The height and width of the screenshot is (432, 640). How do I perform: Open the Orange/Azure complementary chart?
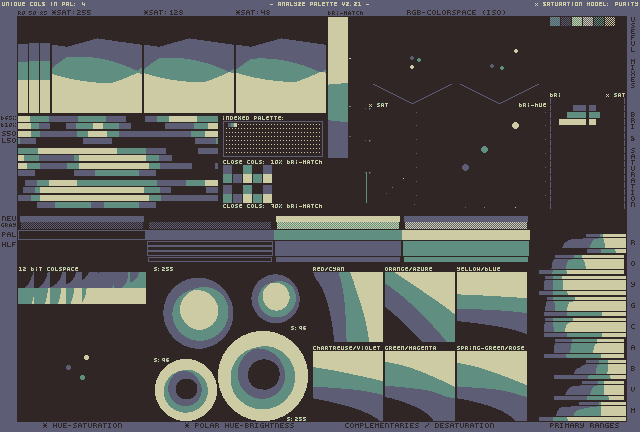click(x=420, y=307)
